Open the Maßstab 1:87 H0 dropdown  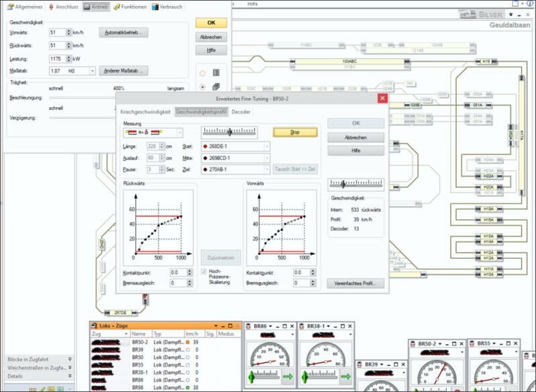pyautogui.click(x=93, y=70)
